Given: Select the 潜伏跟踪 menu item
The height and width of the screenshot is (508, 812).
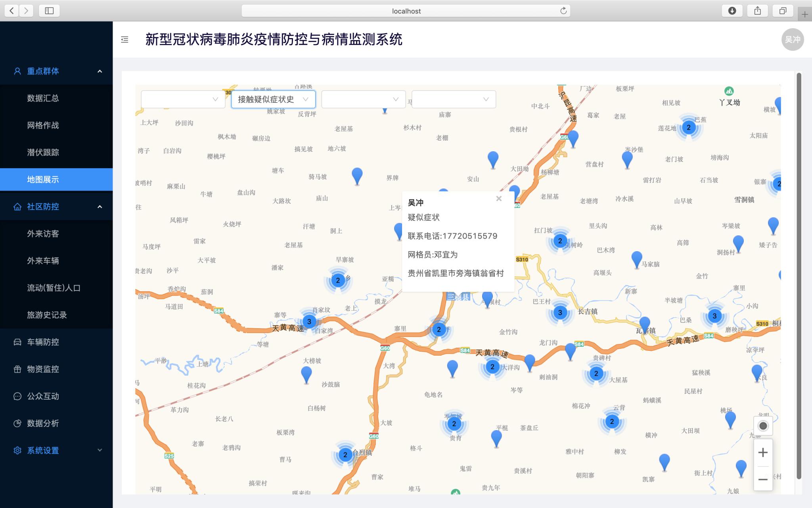Looking at the screenshot, I should tap(43, 152).
